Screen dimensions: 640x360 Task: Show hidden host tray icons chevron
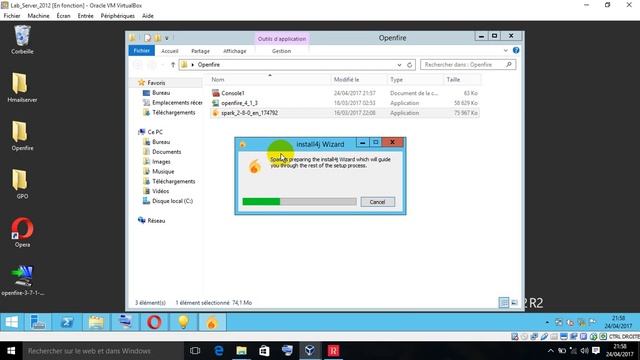(x=551, y=351)
